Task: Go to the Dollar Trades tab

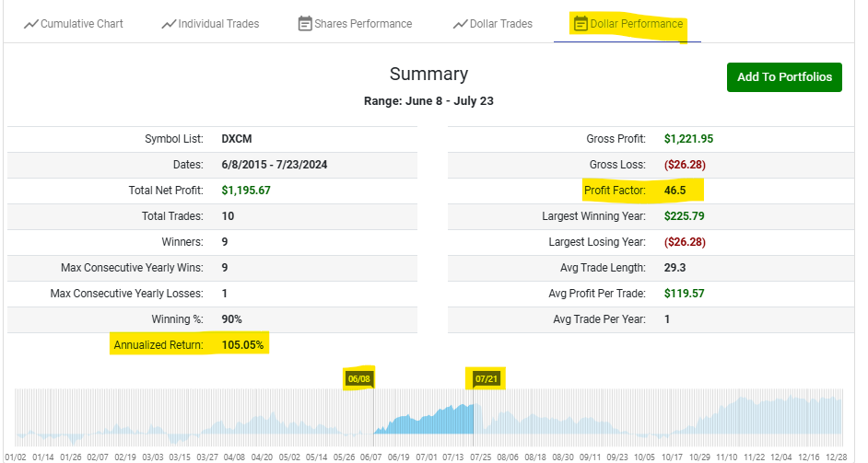Action: pos(501,24)
